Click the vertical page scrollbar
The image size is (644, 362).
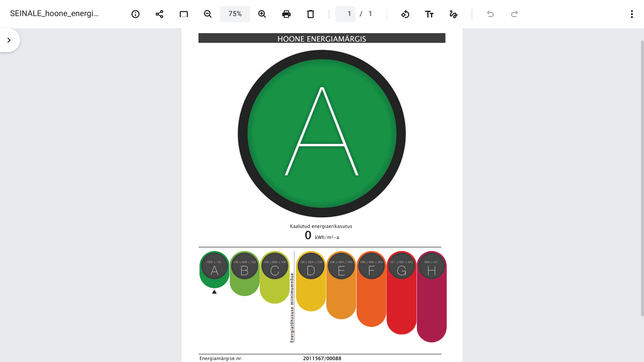[642, 178]
